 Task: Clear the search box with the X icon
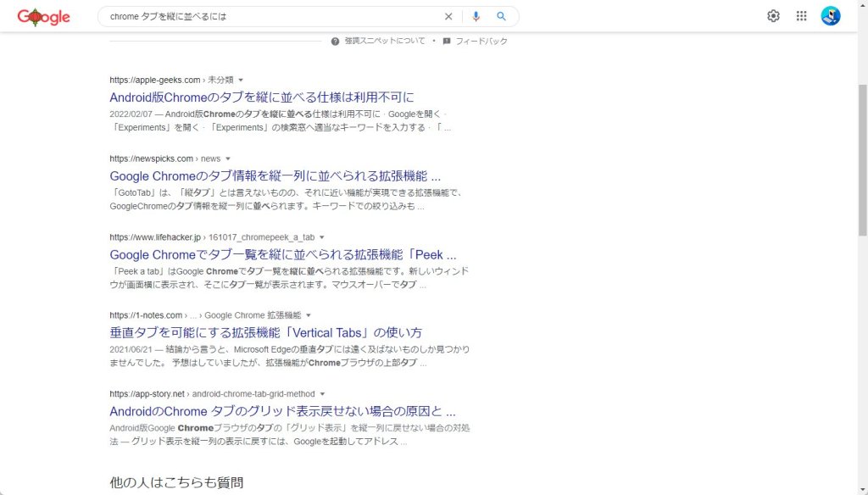click(x=448, y=17)
